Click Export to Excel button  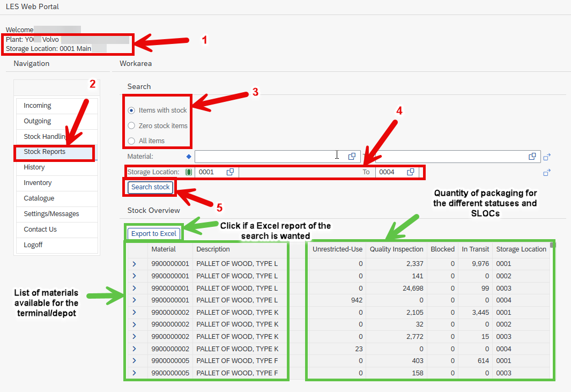(x=154, y=234)
